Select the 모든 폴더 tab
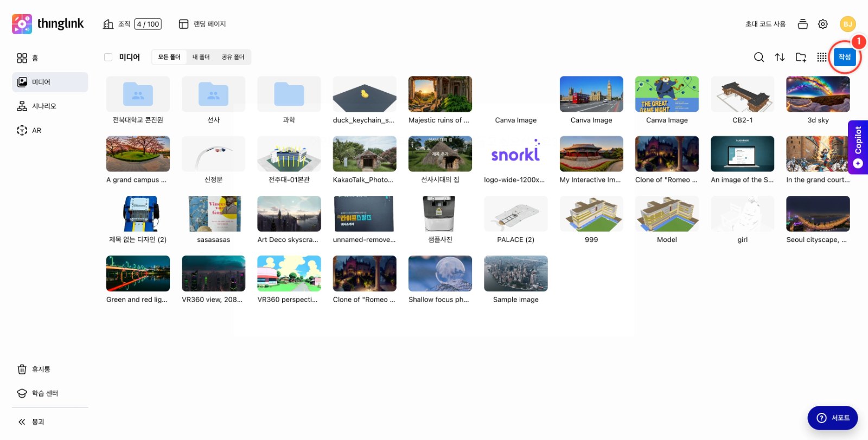868x440 pixels. 169,57
